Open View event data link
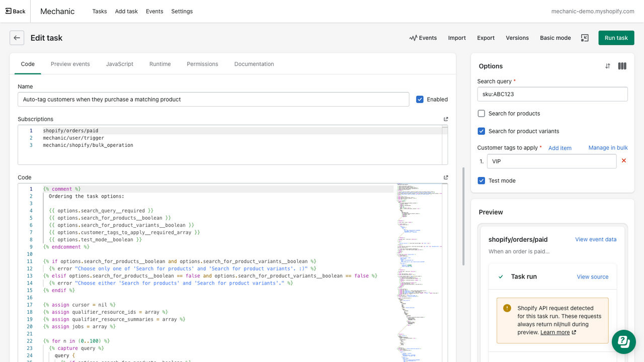This screenshot has width=644, height=362. coord(596,239)
